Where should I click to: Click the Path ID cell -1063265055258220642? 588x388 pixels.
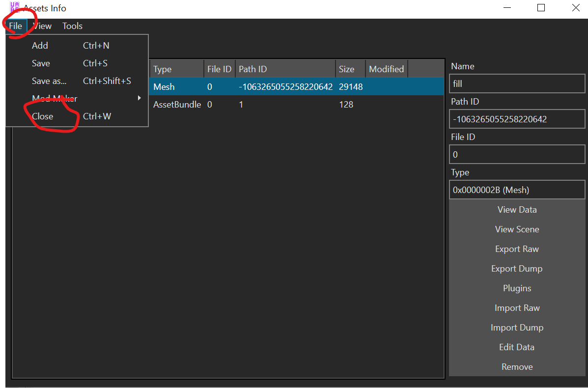coord(286,87)
